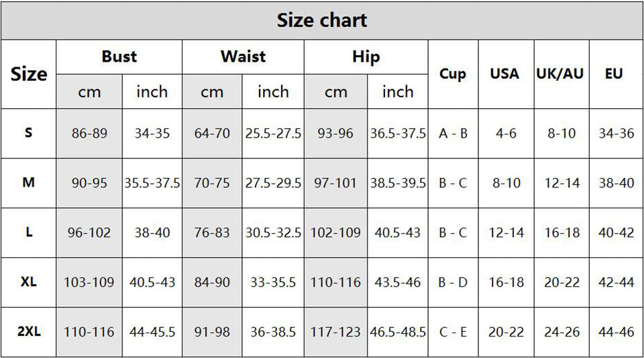Select the XL size row label

pyautogui.click(x=29, y=282)
